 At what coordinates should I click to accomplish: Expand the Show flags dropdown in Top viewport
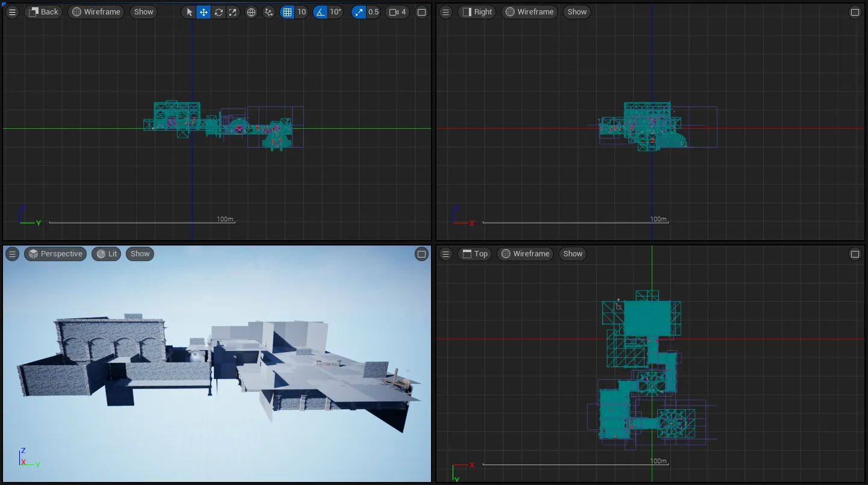(x=572, y=253)
